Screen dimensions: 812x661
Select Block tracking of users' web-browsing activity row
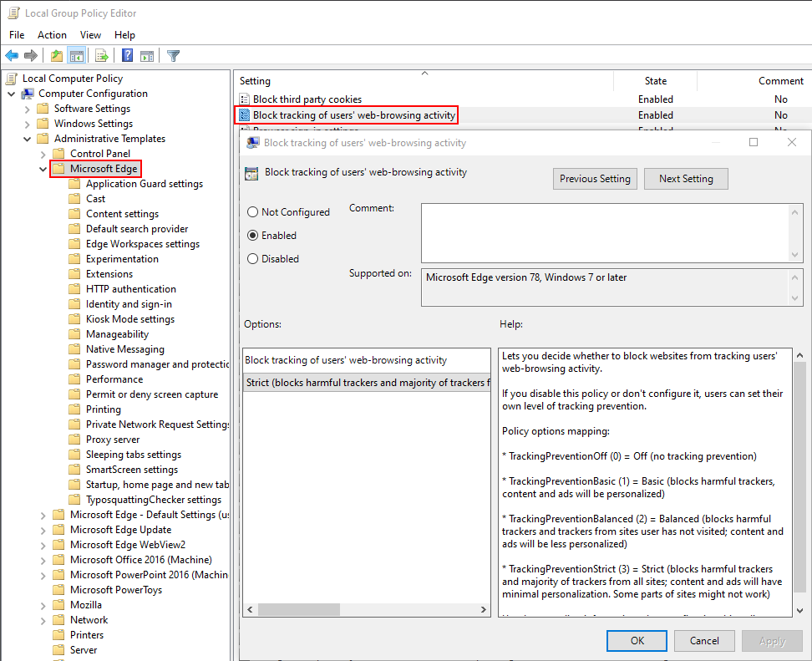(354, 115)
